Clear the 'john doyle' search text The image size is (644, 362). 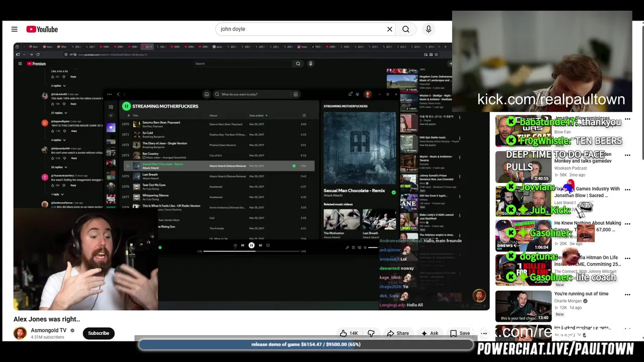[x=389, y=29]
